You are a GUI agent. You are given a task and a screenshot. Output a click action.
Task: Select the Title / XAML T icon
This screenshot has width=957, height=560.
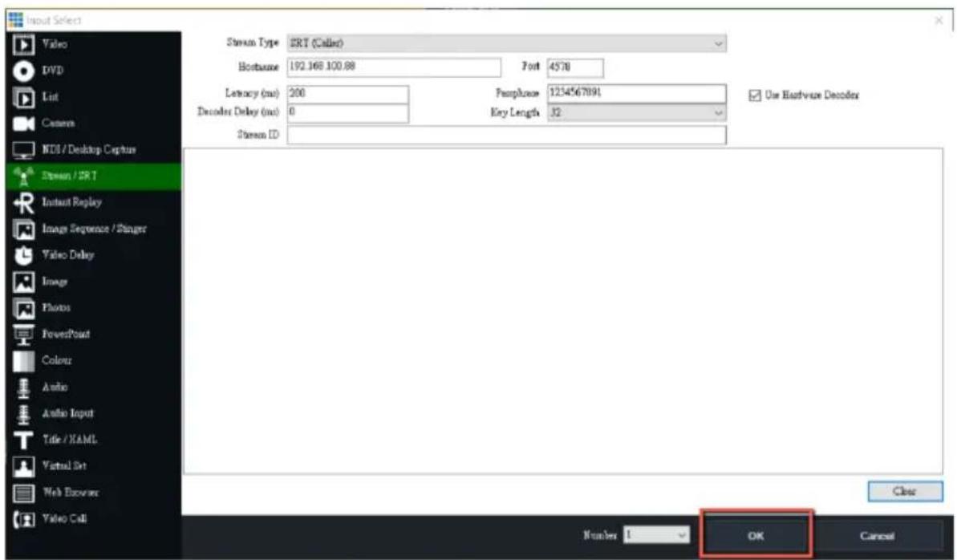pos(24,440)
